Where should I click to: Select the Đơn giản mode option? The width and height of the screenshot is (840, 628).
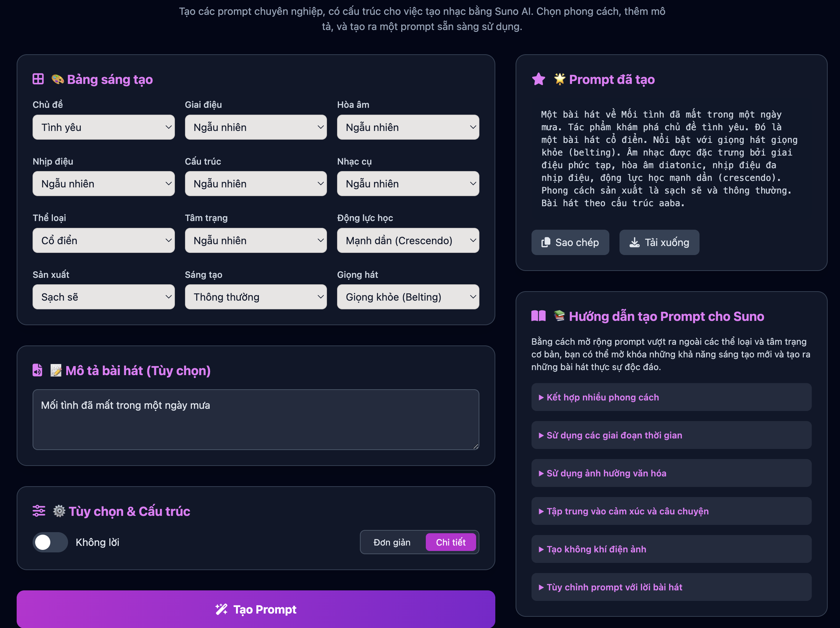point(392,542)
